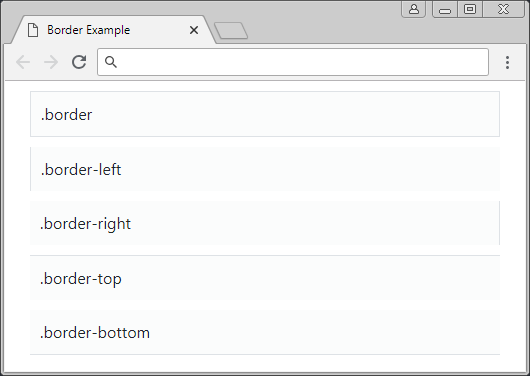Close the browser window
The height and width of the screenshot is (376, 530).
[503, 9]
